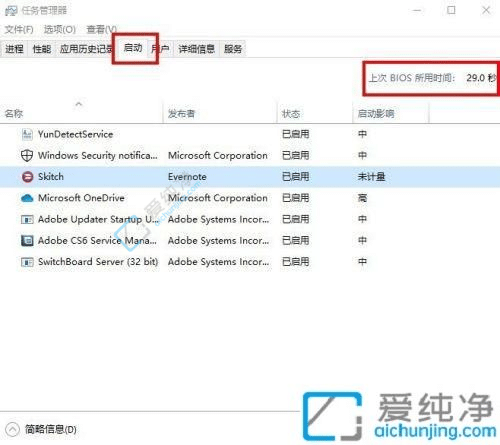Click the 已启用 status for Microsoft OneDrive

pos(295,198)
